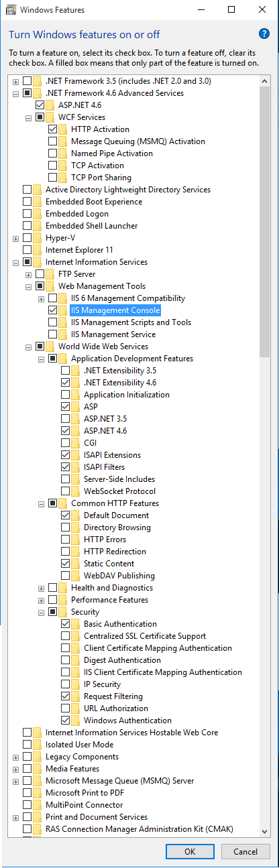Select Centralized SSL Certificate Support row

[x=145, y=636]
